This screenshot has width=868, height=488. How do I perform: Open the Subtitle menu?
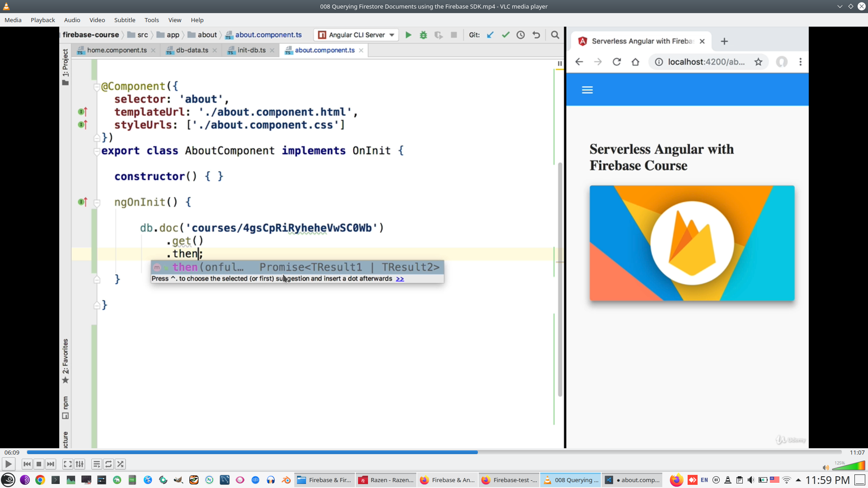coord(124,20)
